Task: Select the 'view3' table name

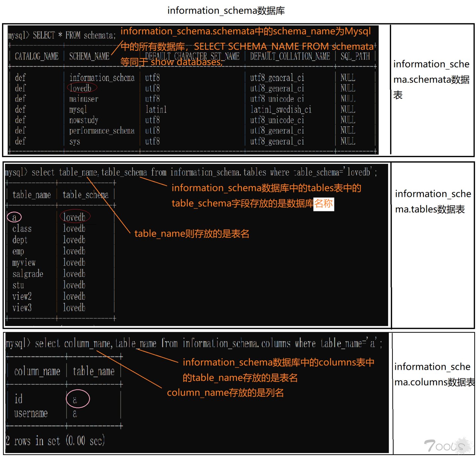Action: (22, 308)
